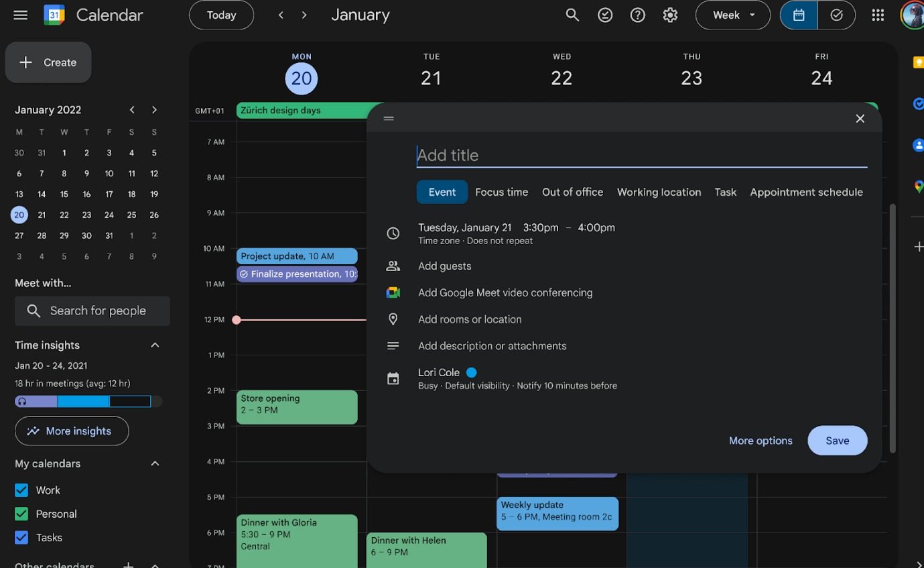
Task: Select the Focus time tab
Action: point(501,192)
